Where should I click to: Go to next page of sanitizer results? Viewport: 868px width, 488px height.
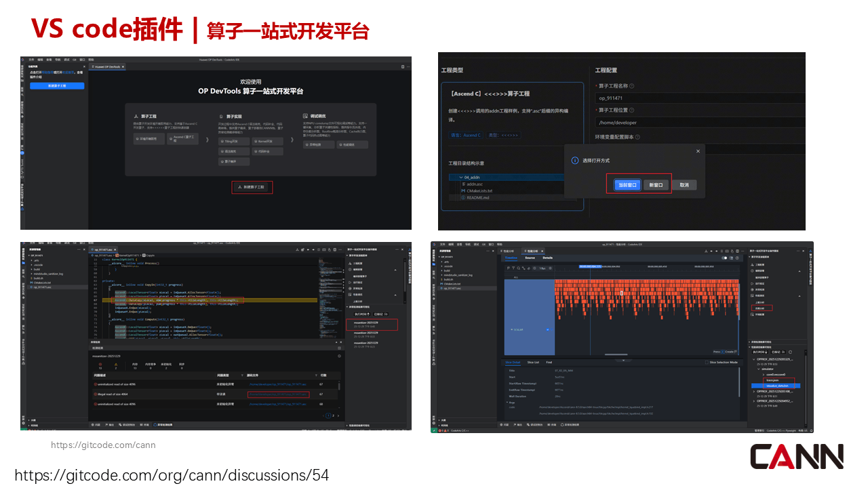point(338,415)
